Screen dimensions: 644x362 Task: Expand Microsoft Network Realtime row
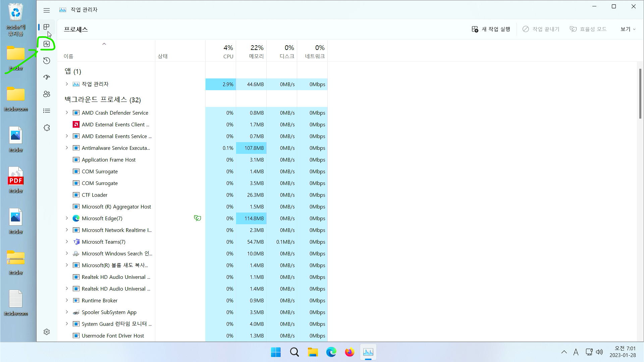coord(67,230)
